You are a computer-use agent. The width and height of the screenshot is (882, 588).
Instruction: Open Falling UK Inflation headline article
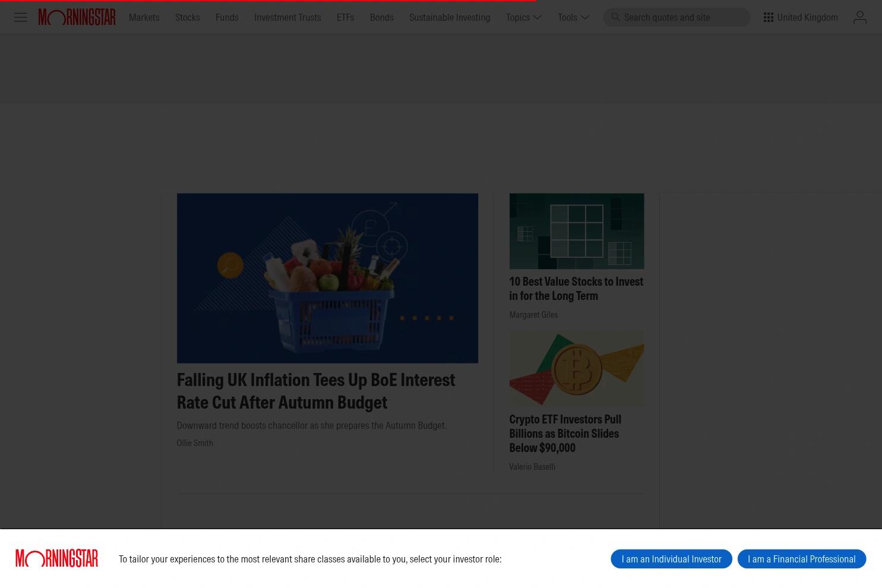click(x=315, y=390)
